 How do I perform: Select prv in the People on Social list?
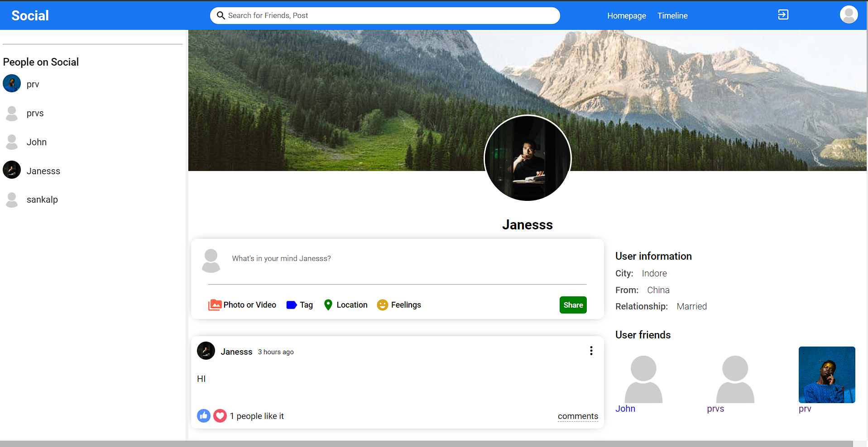pyautogui.click(x=33, y=84)
